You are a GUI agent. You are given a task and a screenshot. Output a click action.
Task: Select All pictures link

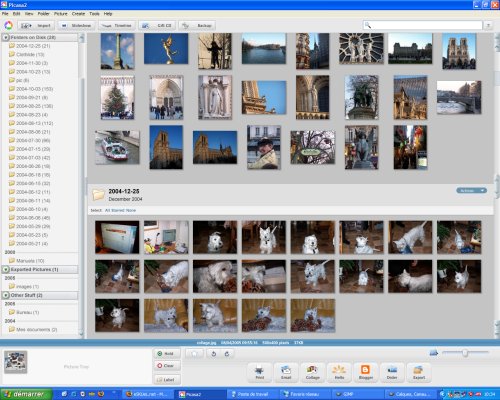[x=107, y=210]
